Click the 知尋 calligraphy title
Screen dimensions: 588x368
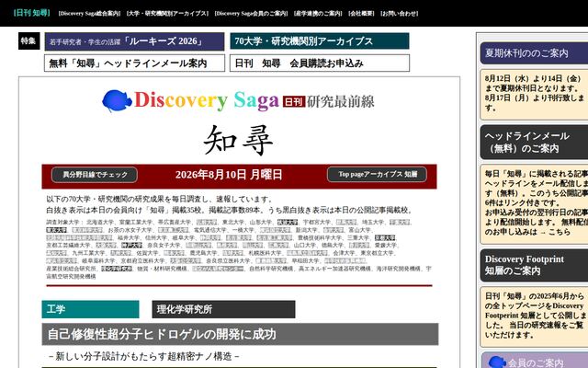(x=239, y=141)
